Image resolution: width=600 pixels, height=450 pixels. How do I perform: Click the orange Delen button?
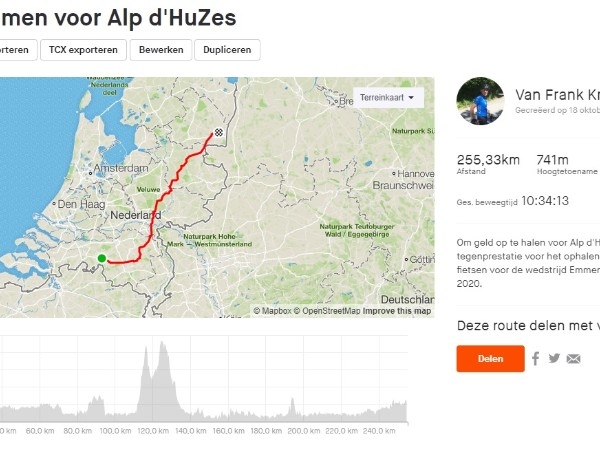[490, 359]
